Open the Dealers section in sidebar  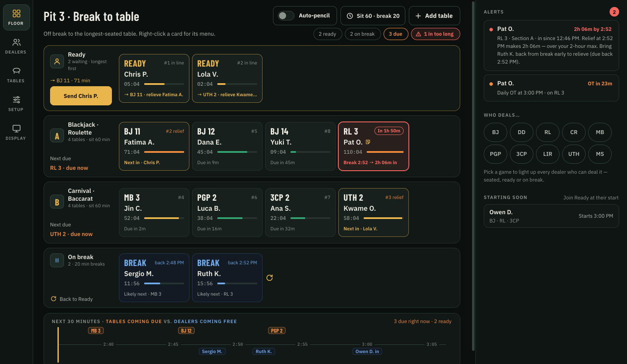tap(16, 46)
